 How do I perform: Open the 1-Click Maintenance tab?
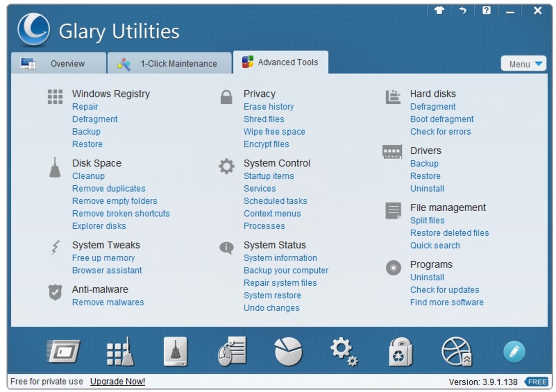(x=169, y=64)
